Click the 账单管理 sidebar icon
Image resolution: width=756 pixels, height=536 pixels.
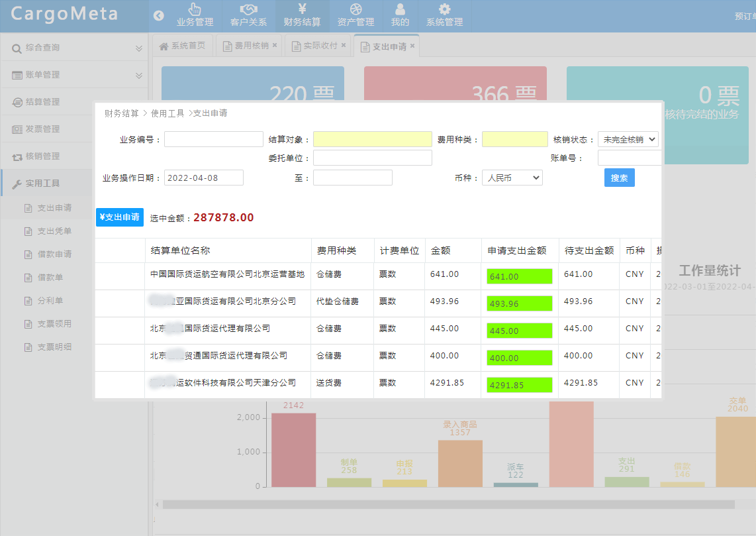click(x=17, y=76)
